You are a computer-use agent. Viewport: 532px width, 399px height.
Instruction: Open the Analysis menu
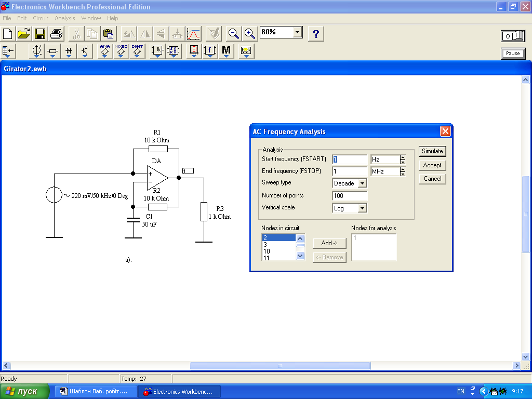(x=65, y=18)
